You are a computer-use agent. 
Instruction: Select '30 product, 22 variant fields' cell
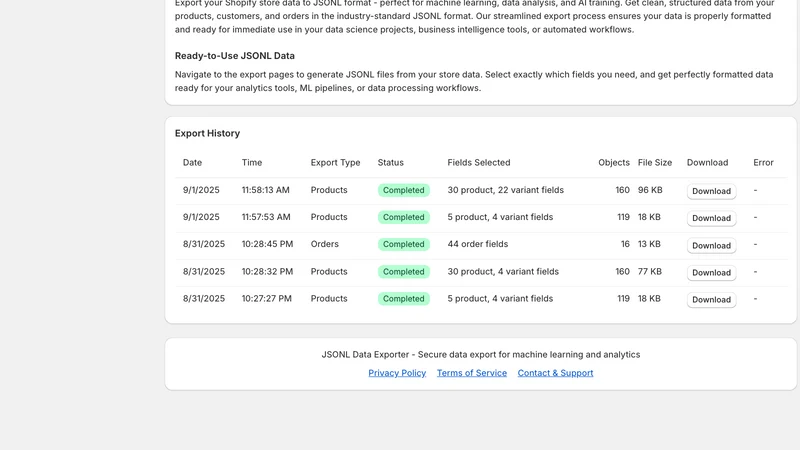(506, 190)
